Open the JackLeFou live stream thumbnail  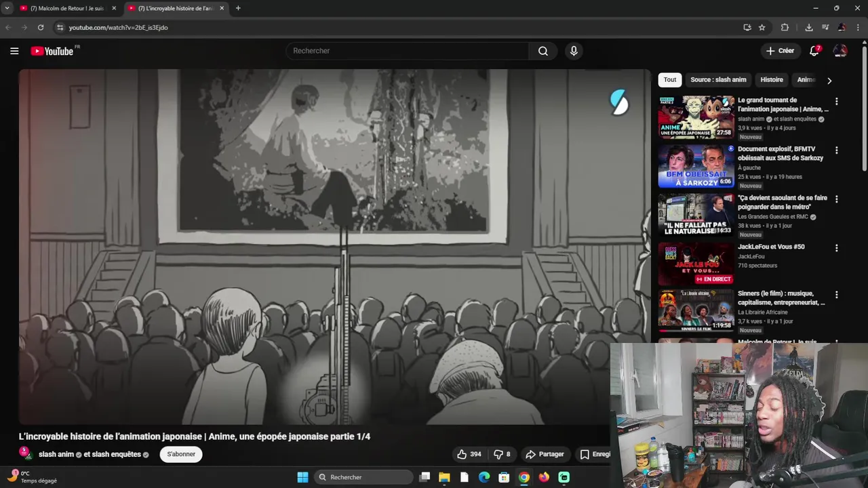click(x=696, y=264)
